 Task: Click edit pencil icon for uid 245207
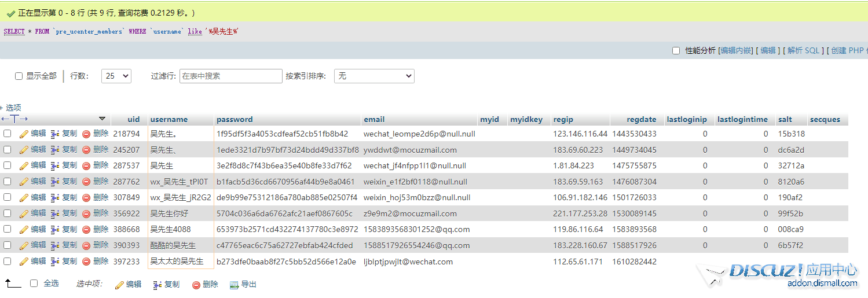24,150
